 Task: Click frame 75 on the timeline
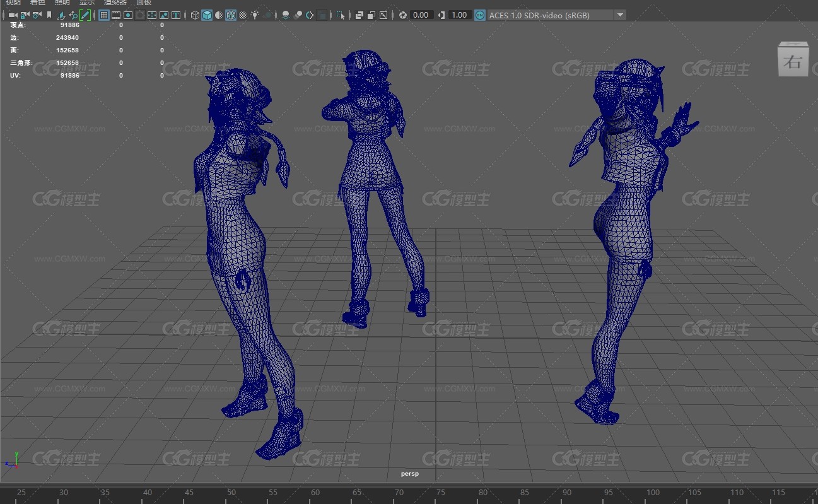pos(441,493)
